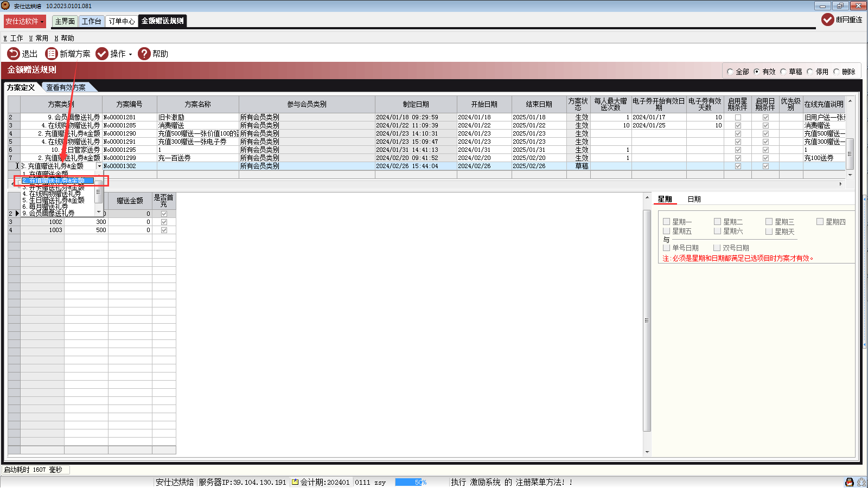Check the 星期四 checkbox
This screenshot has height=488, width=868.
point(820,222)
